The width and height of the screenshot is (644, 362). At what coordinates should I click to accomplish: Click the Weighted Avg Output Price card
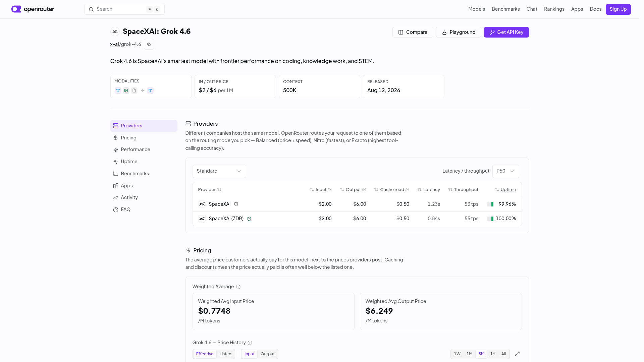[441, 311]
